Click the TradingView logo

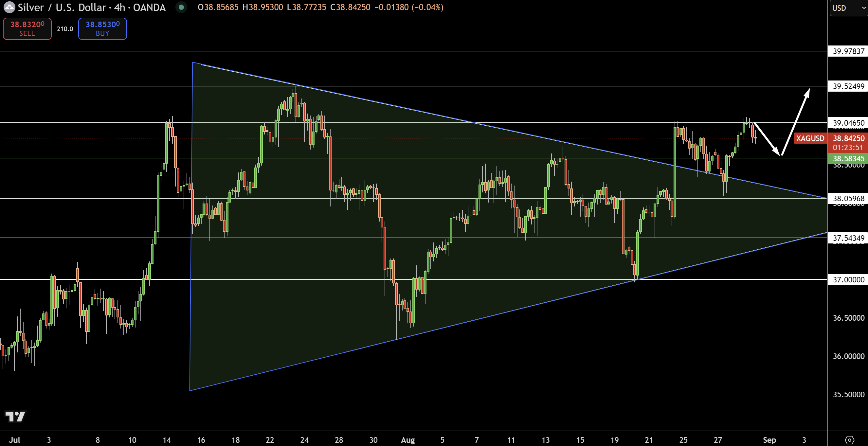(15, 416)
